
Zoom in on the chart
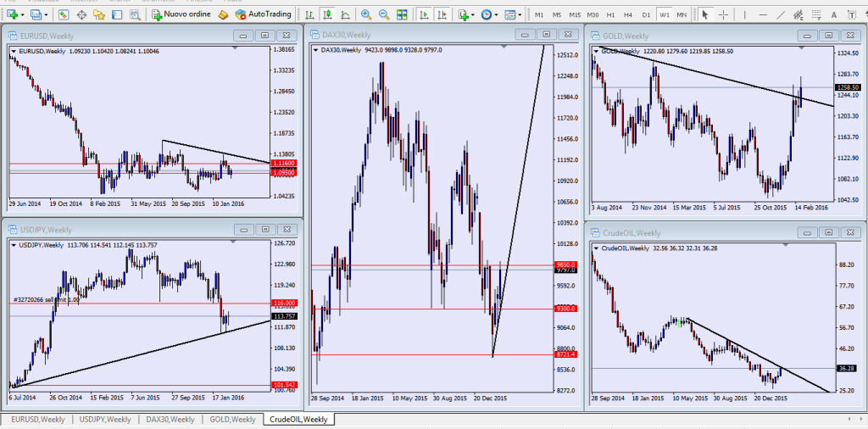(366, 14)
